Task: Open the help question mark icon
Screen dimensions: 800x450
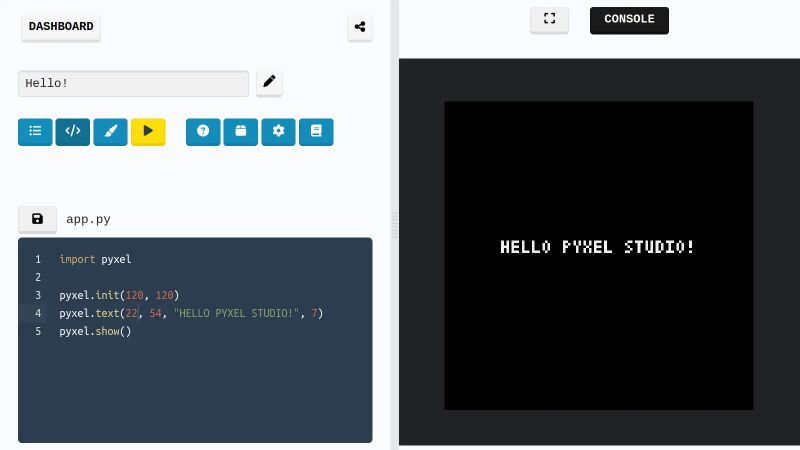Action: coord(203,132)
